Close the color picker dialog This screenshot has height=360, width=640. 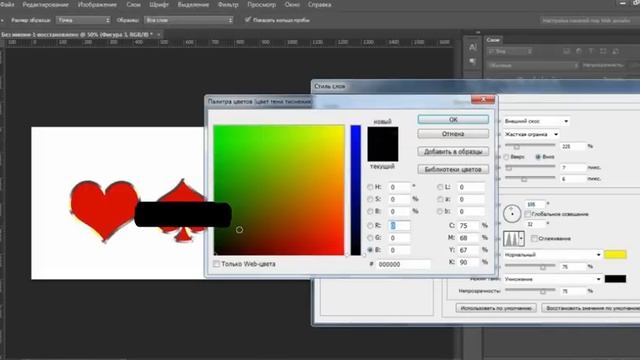483,100
